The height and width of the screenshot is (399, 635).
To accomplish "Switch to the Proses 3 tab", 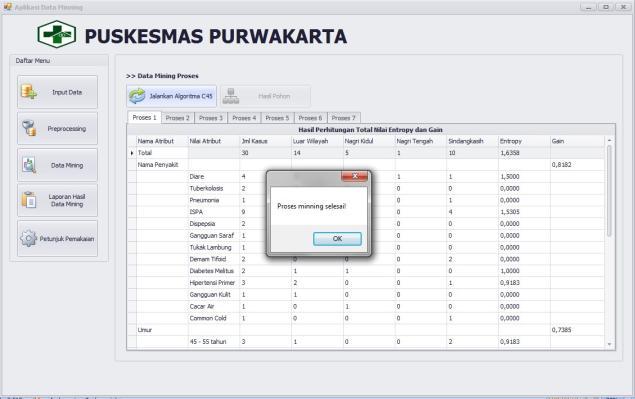I will 211,118.
